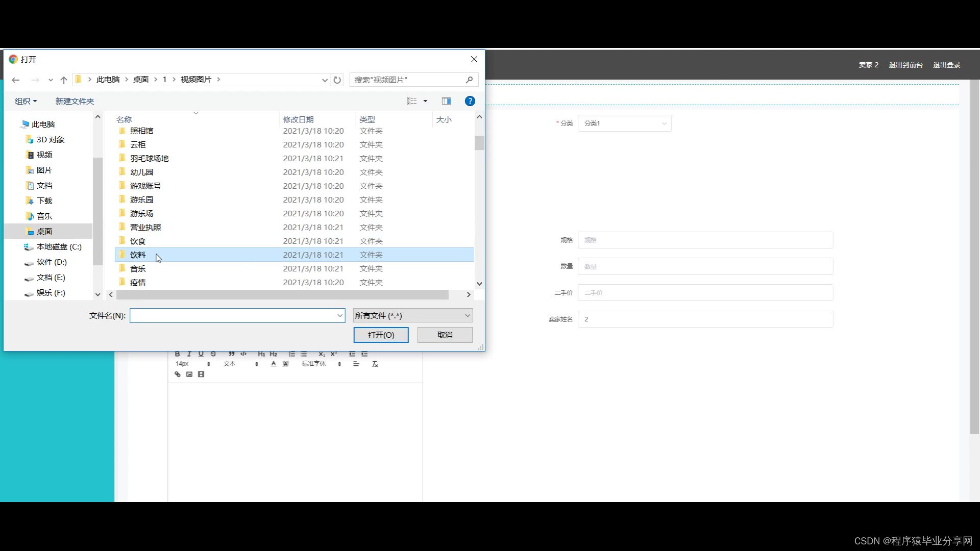Refresh the 视频图片 folder listing

tap(337, 80)
